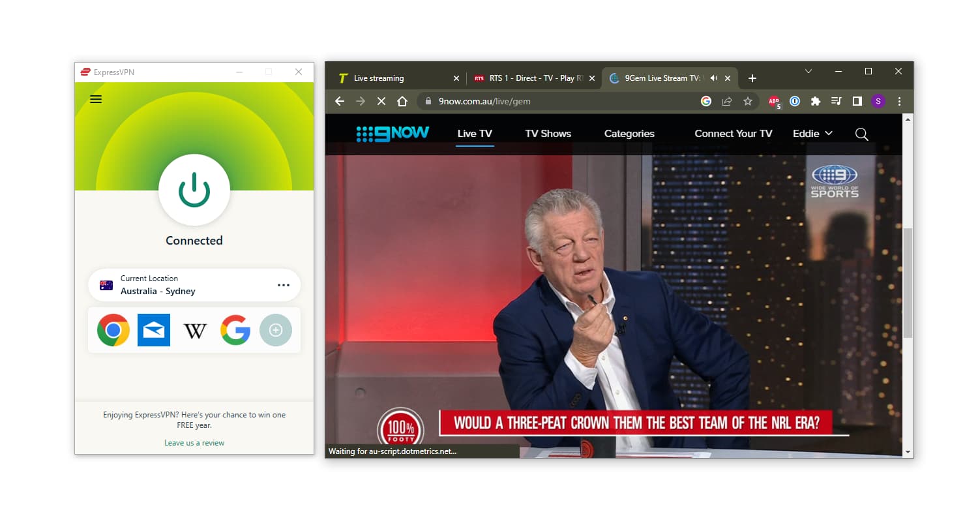Viewport: 980px width, 514px height.
Task: Go back in Chrome
Action: [x=340, y=101]
